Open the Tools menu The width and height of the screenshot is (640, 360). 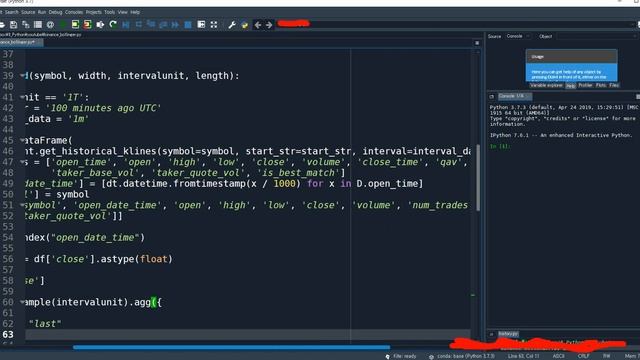(x=109, y=12)
